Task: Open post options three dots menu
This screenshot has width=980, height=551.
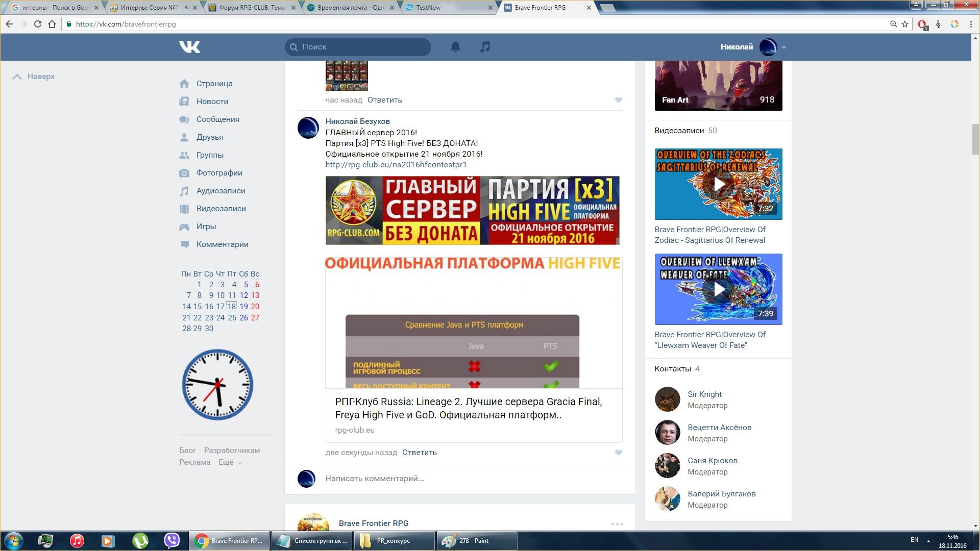Action: click(x=617, y=524)
